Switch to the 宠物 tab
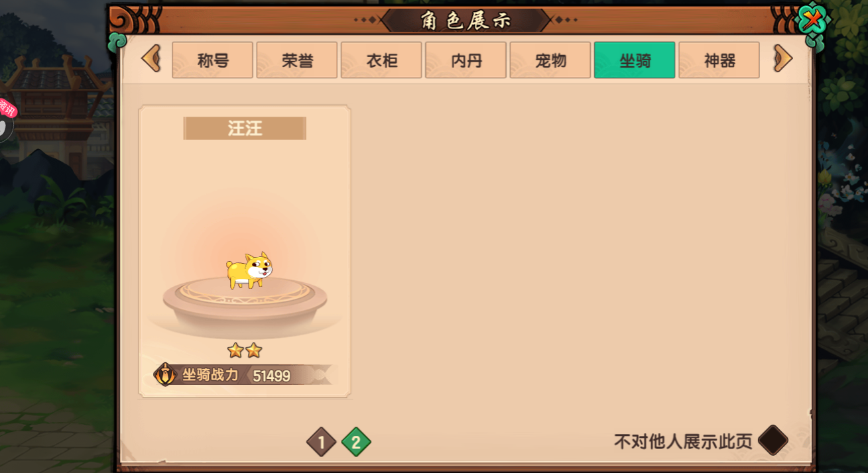 click(x=550, y=60)
